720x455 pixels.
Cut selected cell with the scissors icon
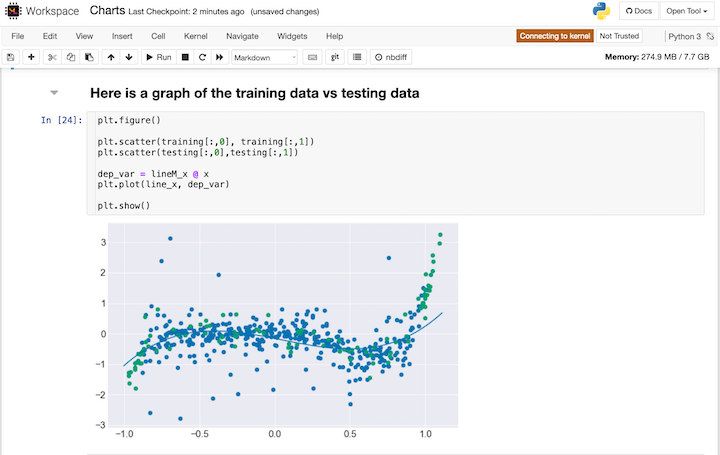[52, 57]
